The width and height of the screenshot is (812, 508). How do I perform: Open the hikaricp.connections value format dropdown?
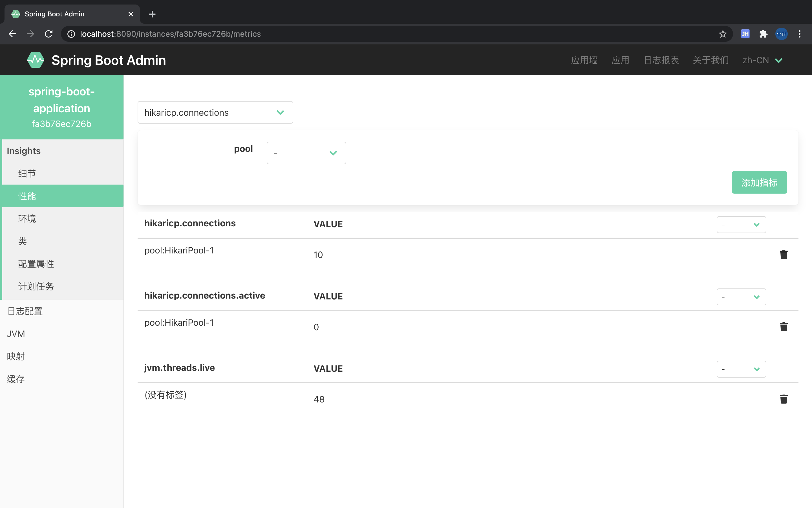741,224
